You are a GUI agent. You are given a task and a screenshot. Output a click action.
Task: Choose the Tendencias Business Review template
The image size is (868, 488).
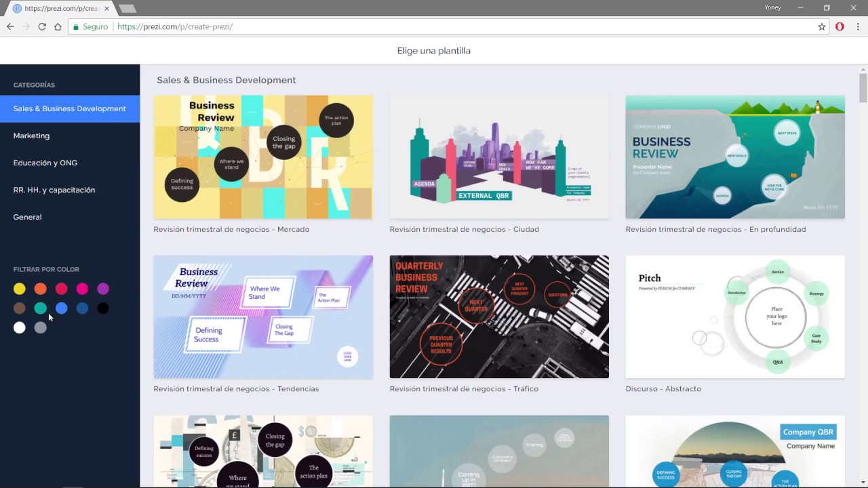point(263,317)
